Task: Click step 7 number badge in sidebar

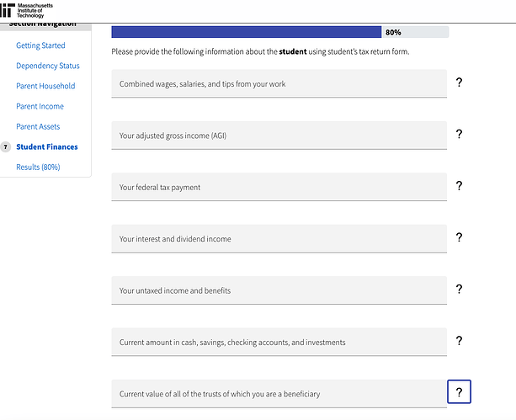Action: 6,146
